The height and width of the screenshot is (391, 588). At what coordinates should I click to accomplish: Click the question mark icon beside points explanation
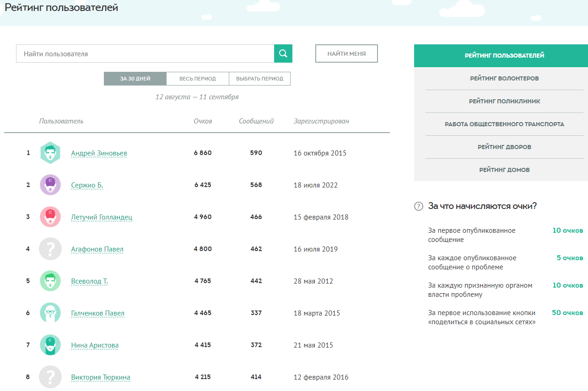[x=418, y=206]
